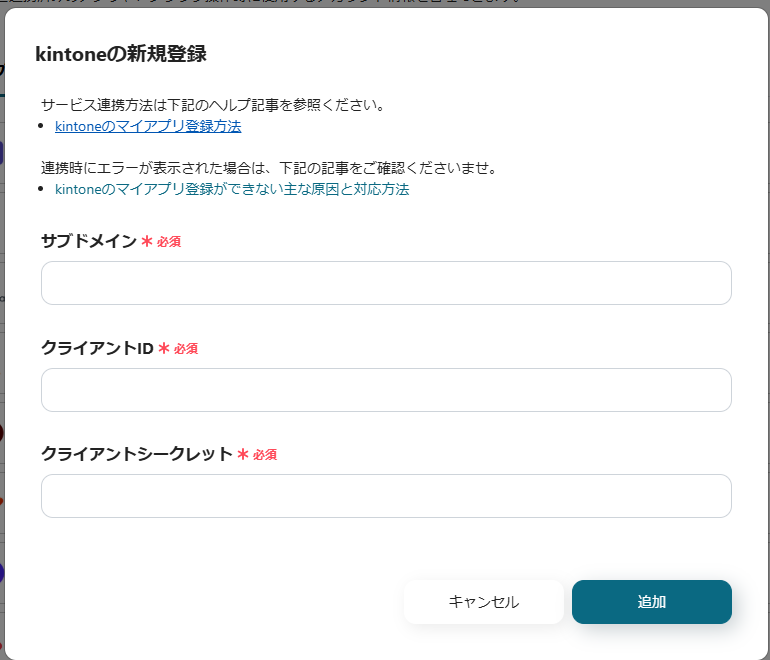
Task: Open kintoneのマイアプリ登録ができない主な原因と対応方法 link
Action: coord(232,189)
